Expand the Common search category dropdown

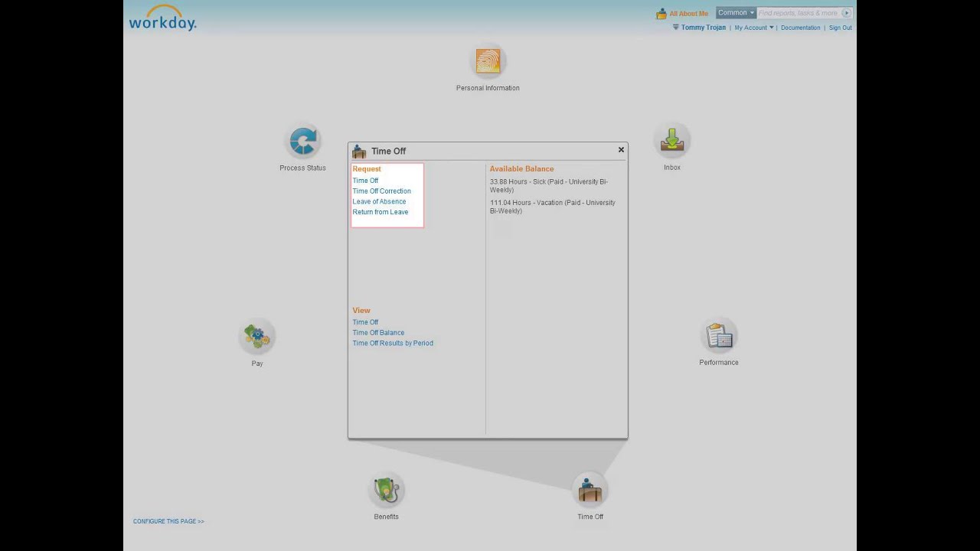pos(736,13)
